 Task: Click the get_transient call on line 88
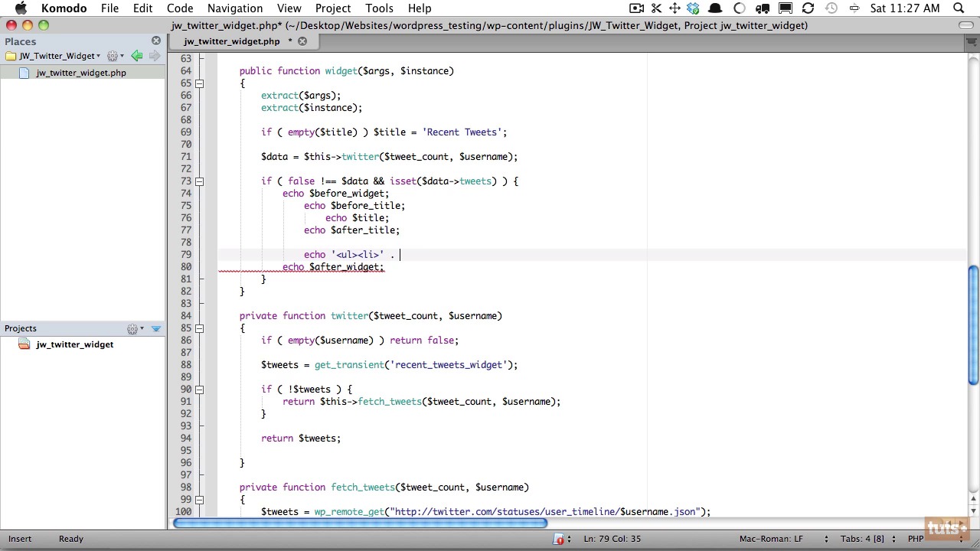tap(349, 365)
